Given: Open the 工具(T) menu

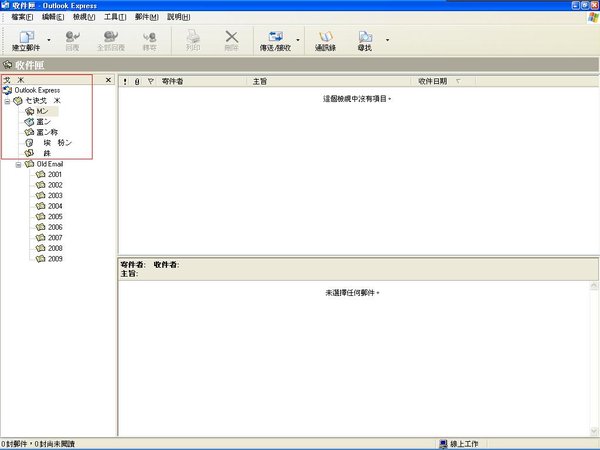Looking at the screenshot, I should point(115,17).
